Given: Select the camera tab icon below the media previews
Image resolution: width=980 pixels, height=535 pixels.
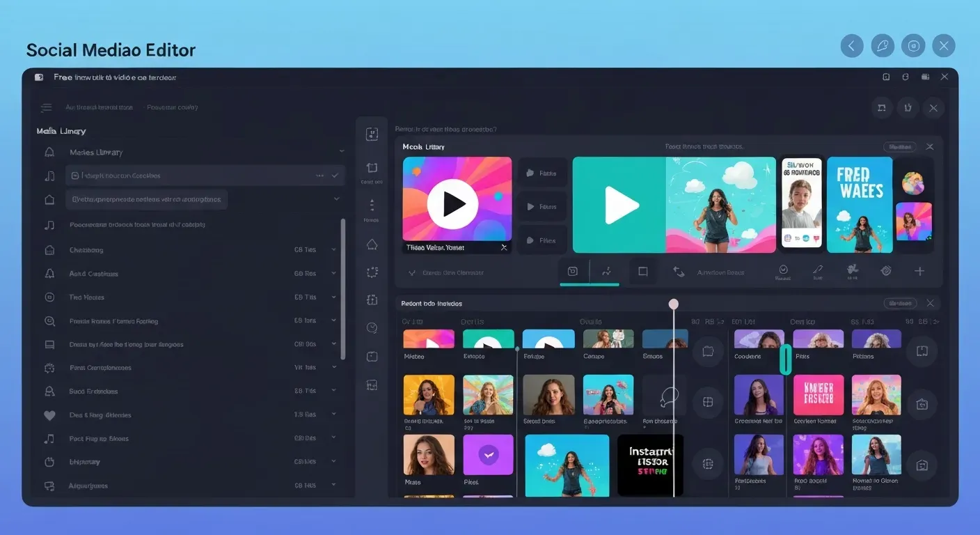Looking at the screenshot, I should point(572,272).
